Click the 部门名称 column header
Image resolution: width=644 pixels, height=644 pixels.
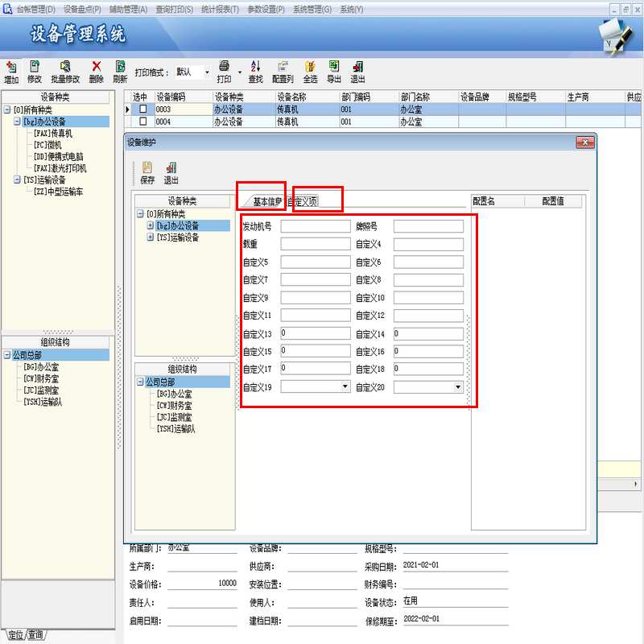428,97
